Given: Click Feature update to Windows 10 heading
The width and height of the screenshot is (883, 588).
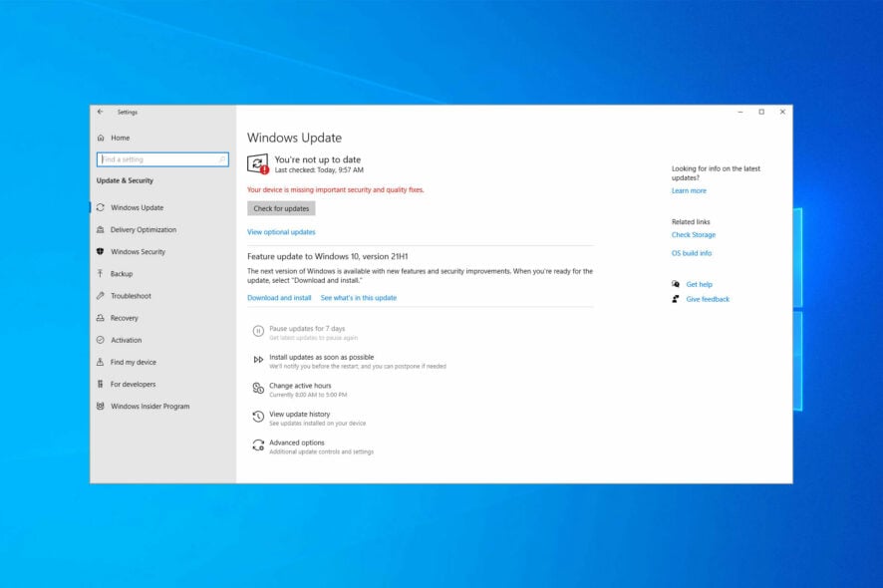Looking at the screenshot, I should click(328, 256).
